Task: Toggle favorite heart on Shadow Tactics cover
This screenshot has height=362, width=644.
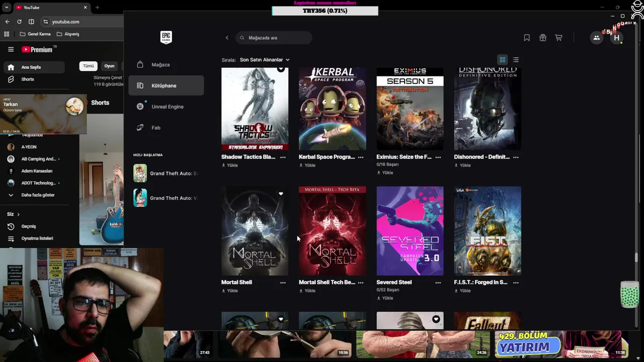Action: point(281,69)
